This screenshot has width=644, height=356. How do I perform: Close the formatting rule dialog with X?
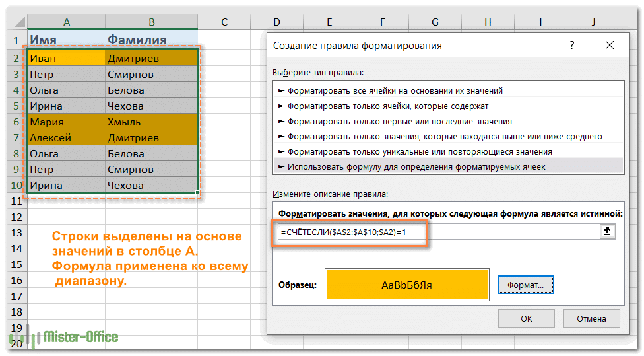[x=609, y=46]
